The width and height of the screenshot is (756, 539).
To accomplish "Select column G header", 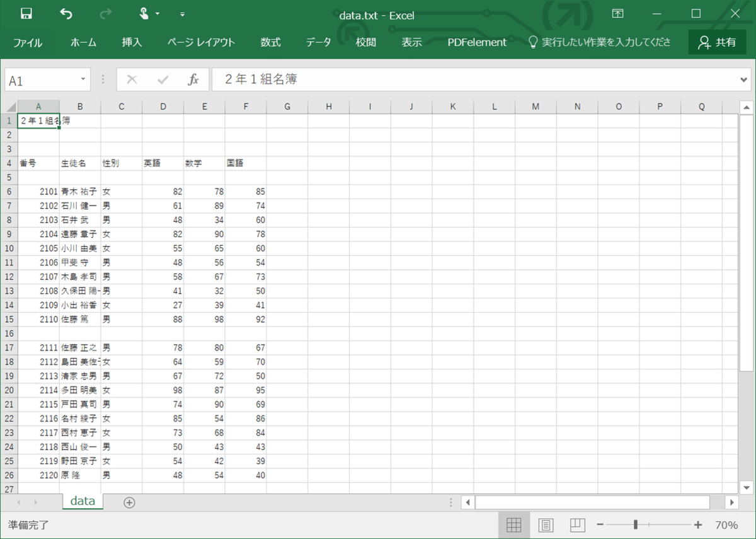I will coord(287,107).
